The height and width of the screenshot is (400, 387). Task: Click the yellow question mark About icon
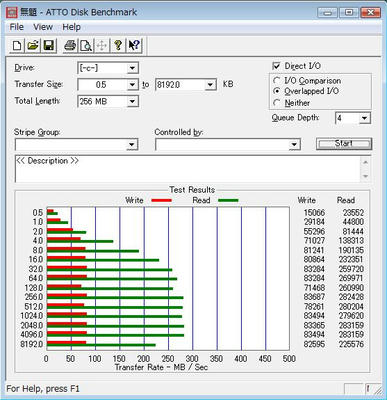click(x=118, y=45)
